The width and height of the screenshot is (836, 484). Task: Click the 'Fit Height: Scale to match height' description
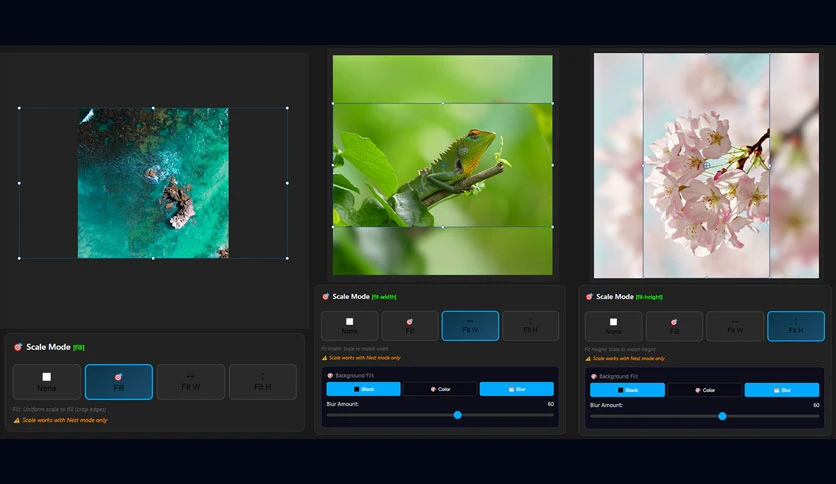620,350
